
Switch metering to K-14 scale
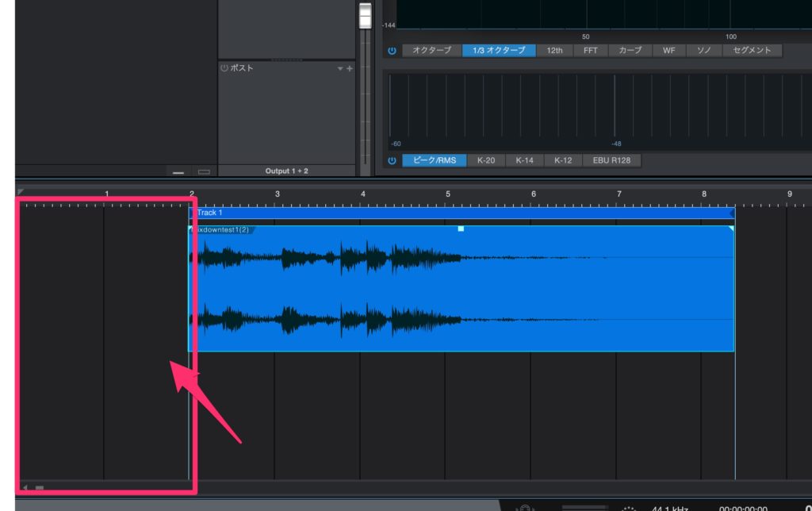[524, 161]
